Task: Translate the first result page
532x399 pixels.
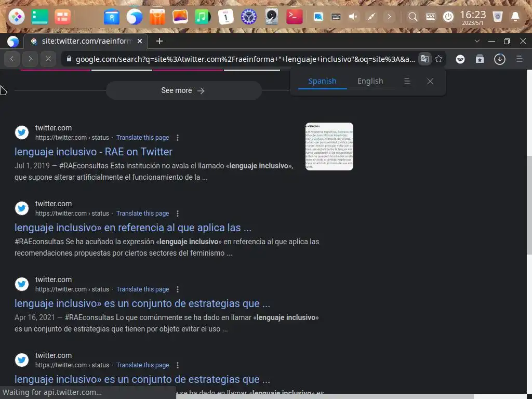Action: click(x=142, y=137)
